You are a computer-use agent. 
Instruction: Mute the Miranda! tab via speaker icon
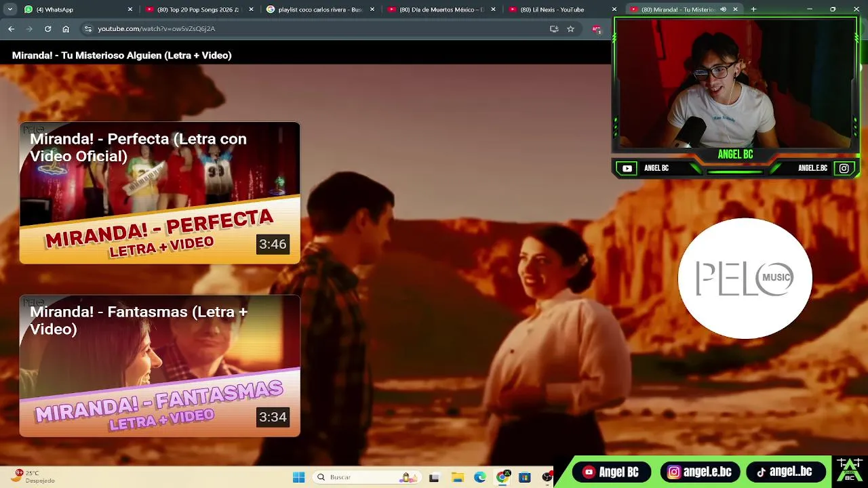point(723,9)
